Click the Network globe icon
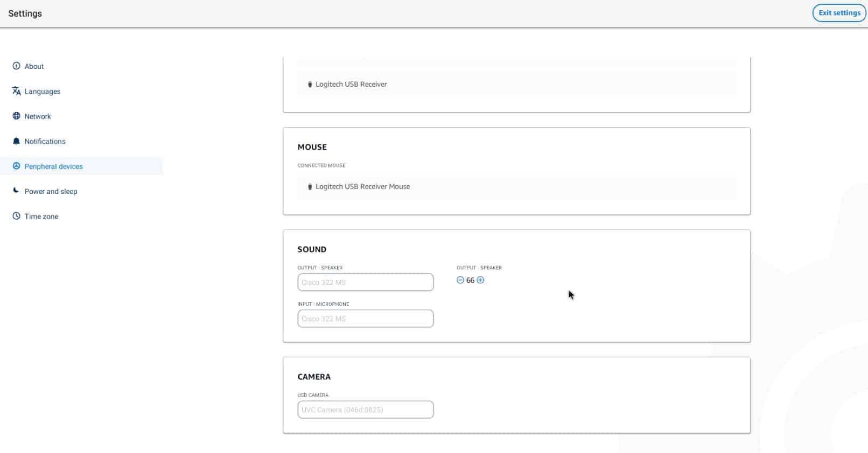Image resolution: width=868 pixels, height=453 pixels. 16,116
